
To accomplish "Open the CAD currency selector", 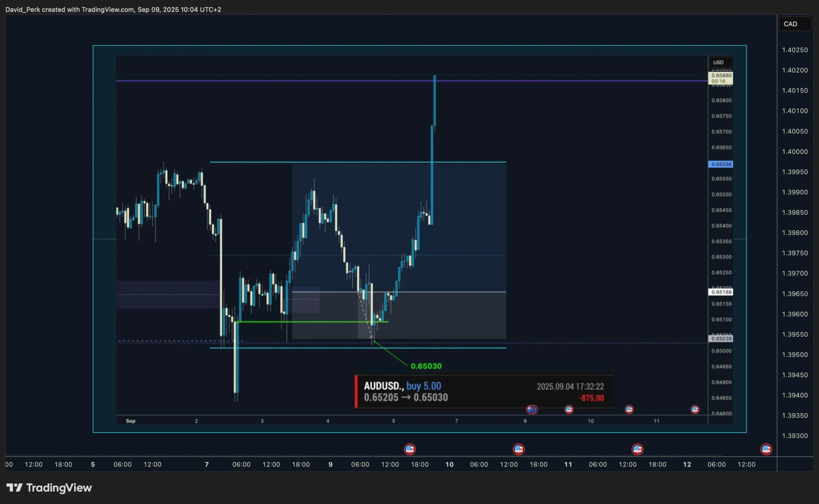I will point(794,24).
